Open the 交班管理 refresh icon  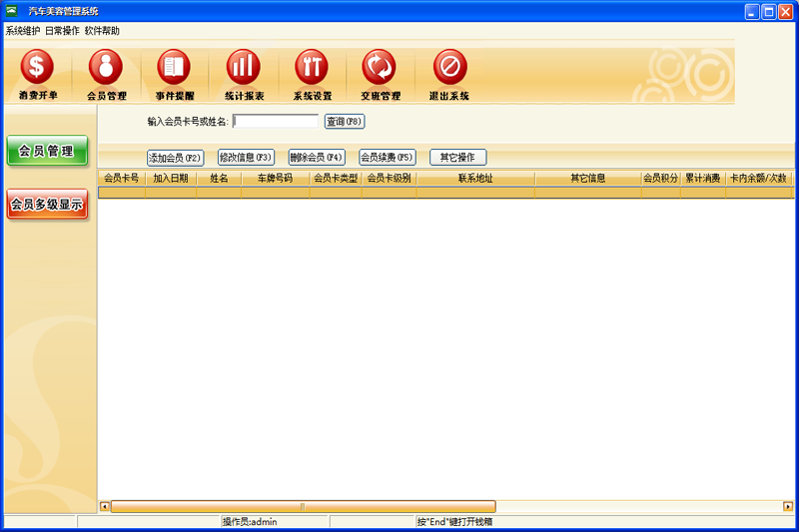click(x=380, y=67)
